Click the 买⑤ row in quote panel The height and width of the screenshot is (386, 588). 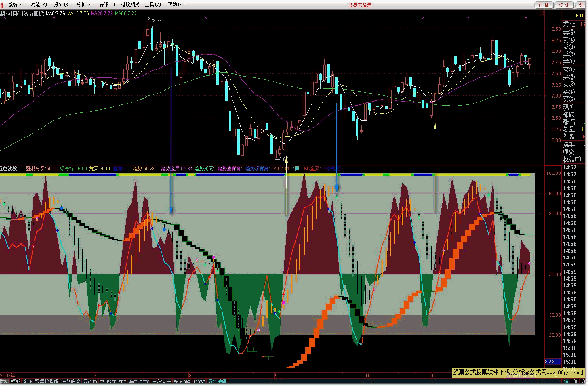coord(573,99)
